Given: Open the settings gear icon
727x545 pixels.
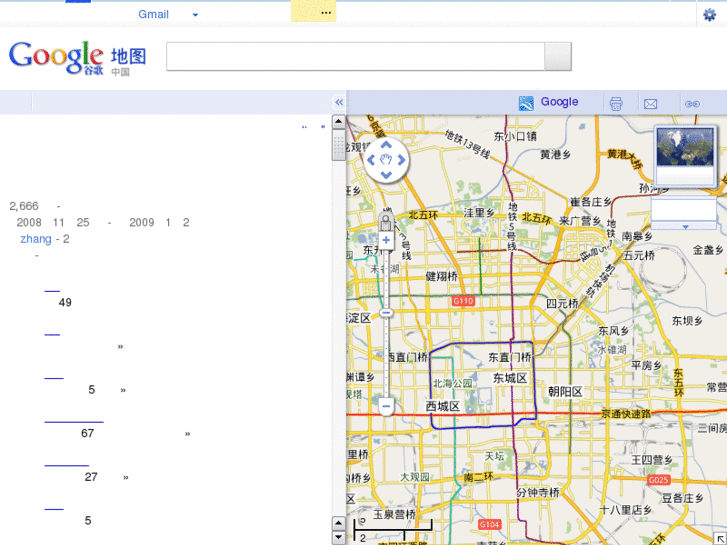Looking at the screenshot, I should (710, 14).
